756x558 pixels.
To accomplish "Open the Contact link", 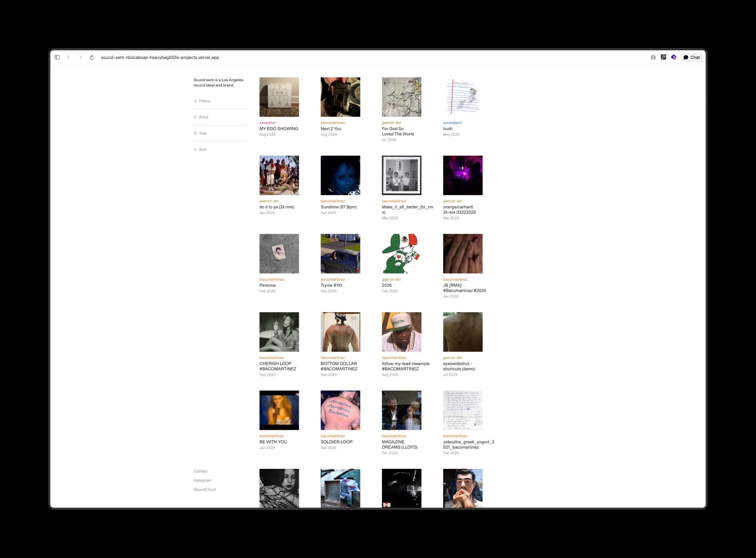I will [201, 471].
